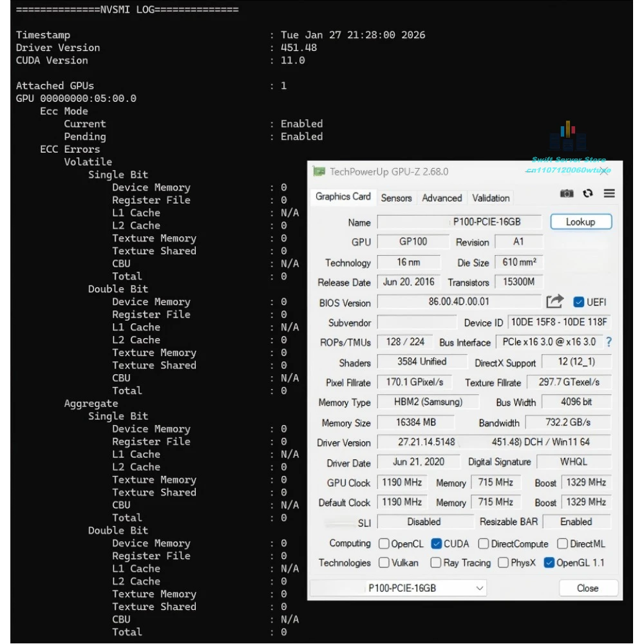Toggle the Vulkan checkbox
Screen dimensions: 644x644
coord(384,562)
